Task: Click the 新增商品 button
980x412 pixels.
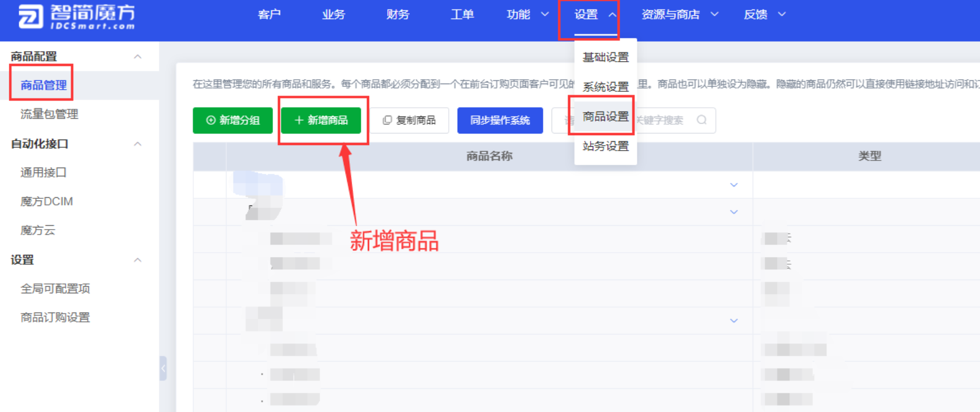Action: click(321, 120)
